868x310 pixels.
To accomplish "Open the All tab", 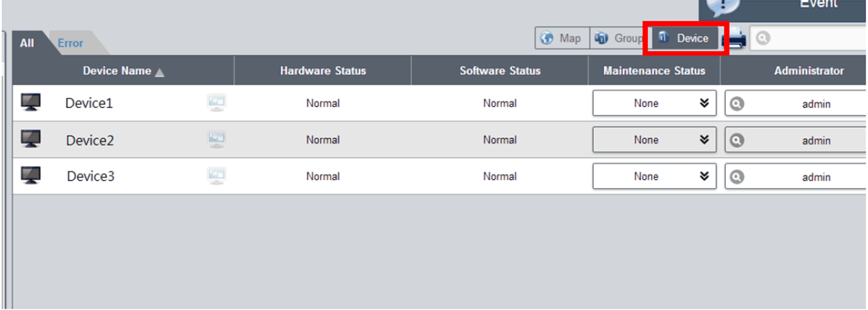I will click(27, 43).
